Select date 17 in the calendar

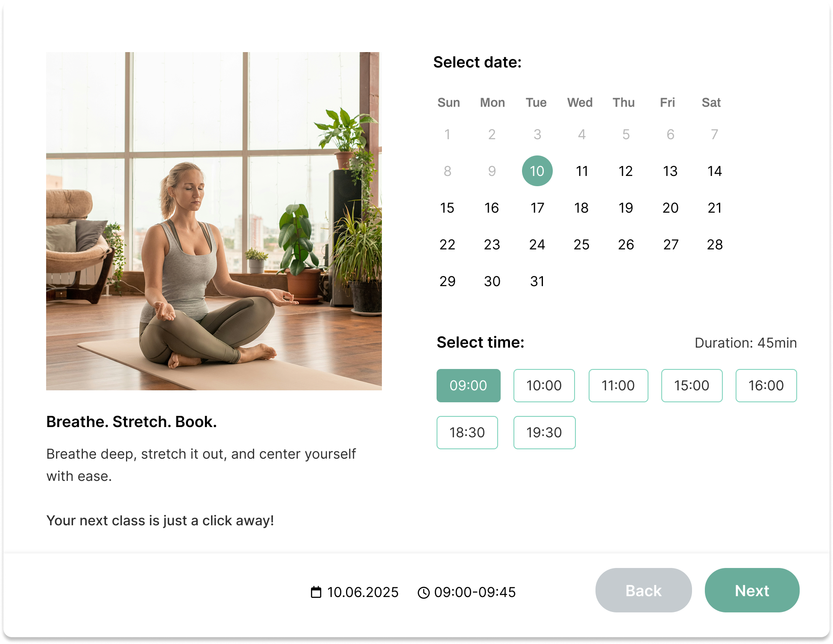point(537,208)
